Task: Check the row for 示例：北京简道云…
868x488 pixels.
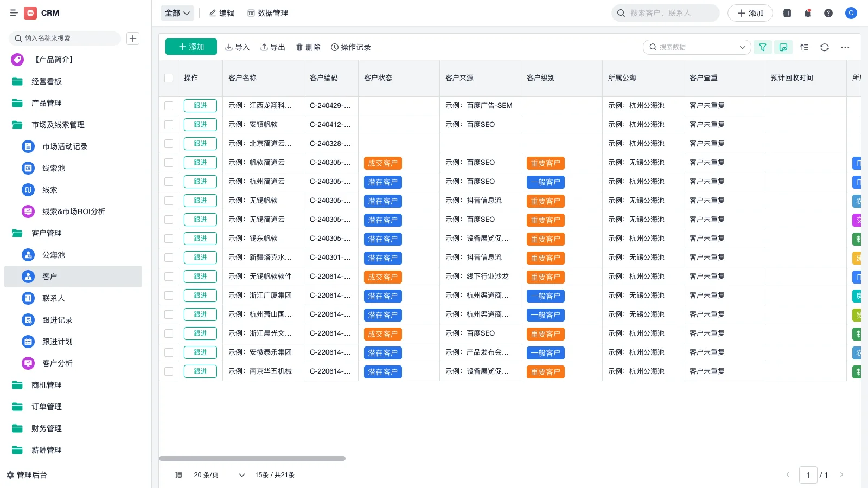Action: 169,144
